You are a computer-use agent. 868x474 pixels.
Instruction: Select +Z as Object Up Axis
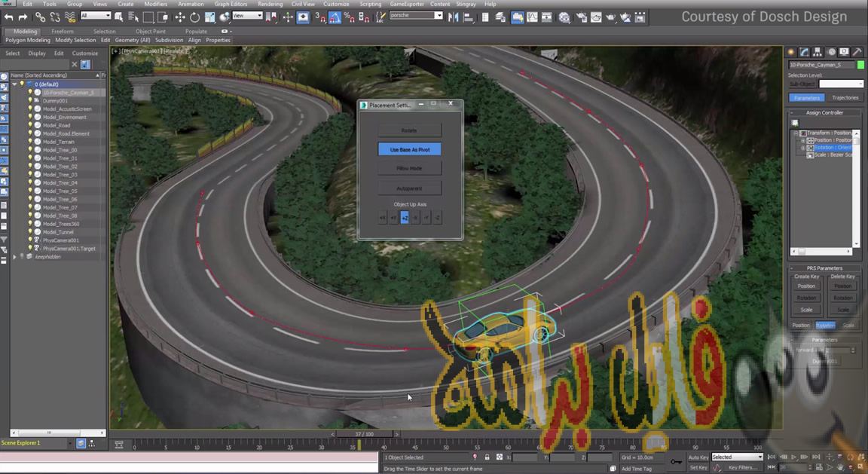point(404,218)
